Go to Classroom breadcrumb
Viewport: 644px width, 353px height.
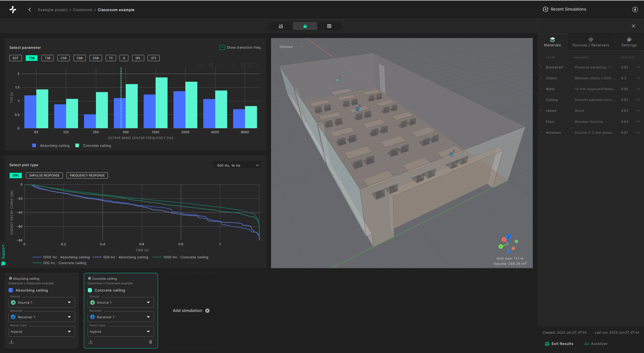pyautogui.click(x=83, y=10)
